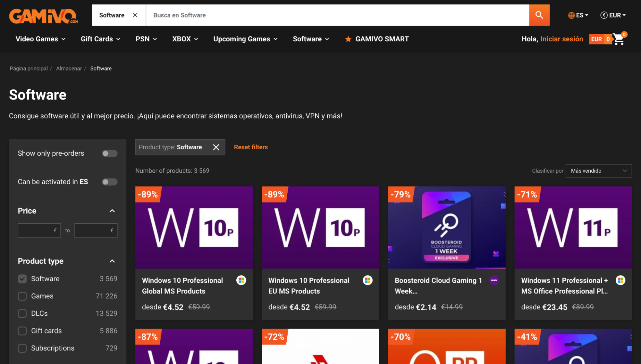641x364 pixels.
Task: Open Windows 11 Professional product image
Action: [573, 227]
